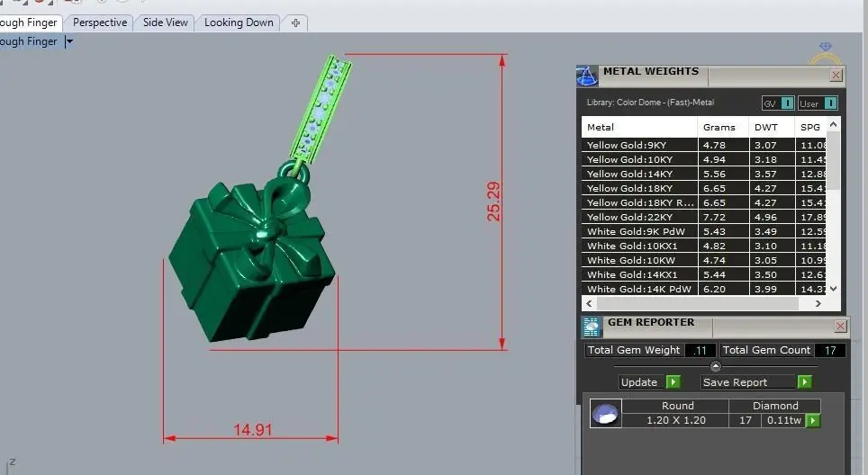This screenshot has width=868, height=475.
Task: Click the Grams column header
Action: click(x=723, y=127)
